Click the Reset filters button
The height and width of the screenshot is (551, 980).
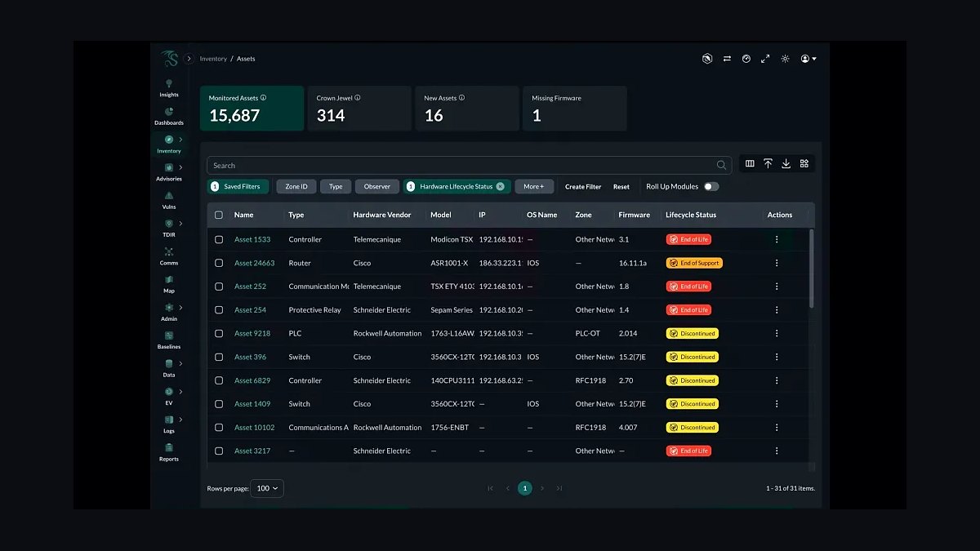621,187
